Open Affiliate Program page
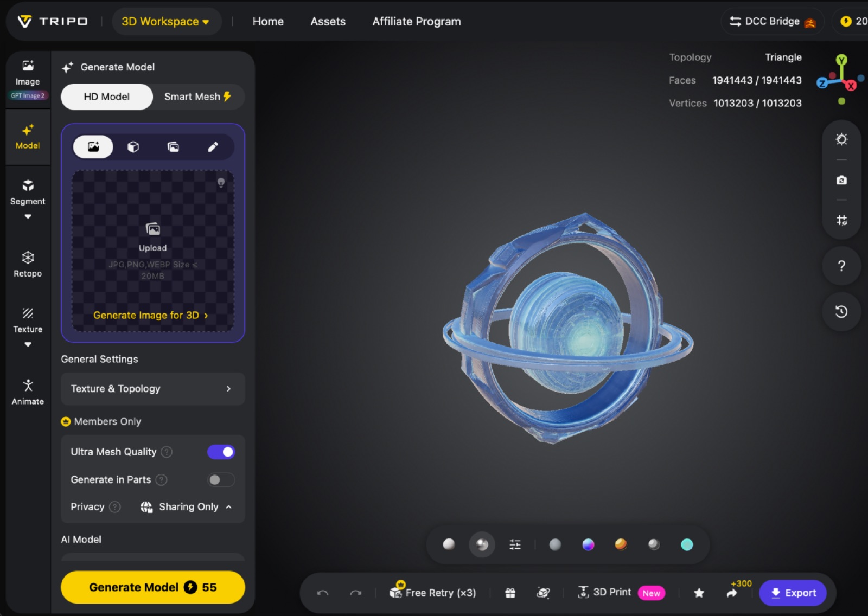Screen dimensions: 868x616 coord(416,22)
